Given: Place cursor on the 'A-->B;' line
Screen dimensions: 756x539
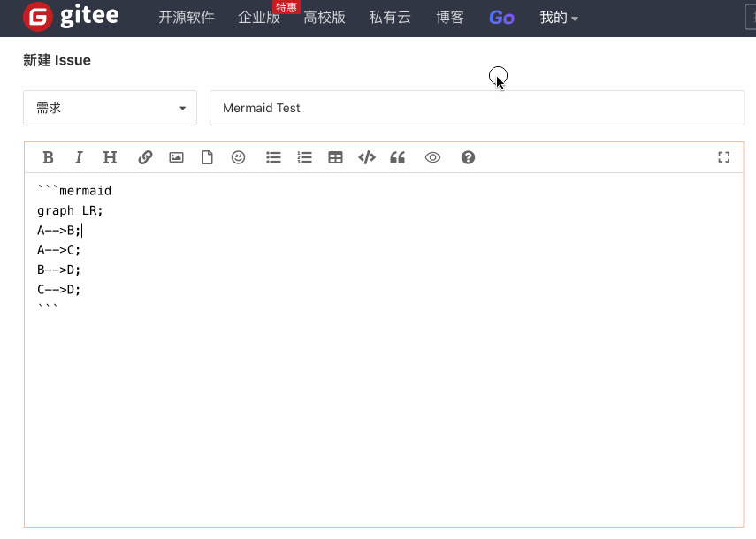Looking at the screenshot, I should [59, 231].
